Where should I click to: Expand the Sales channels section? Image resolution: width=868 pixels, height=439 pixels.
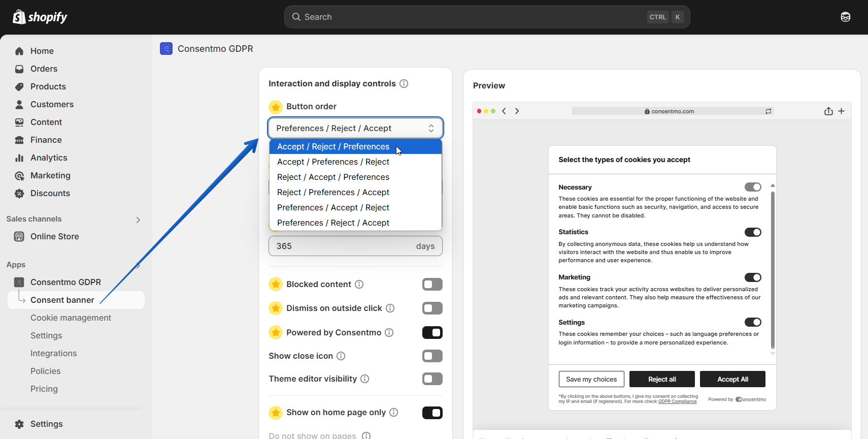[138, 219]
